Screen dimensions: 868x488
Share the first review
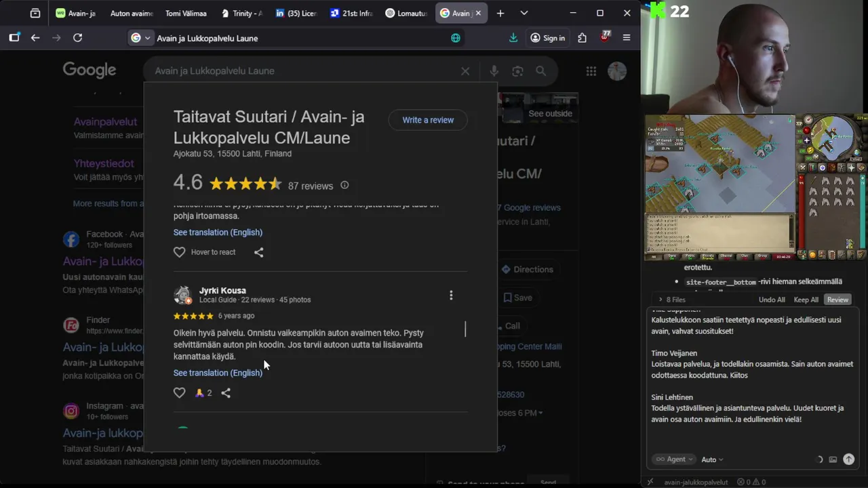pyautogui.click(x=258, y=252)
